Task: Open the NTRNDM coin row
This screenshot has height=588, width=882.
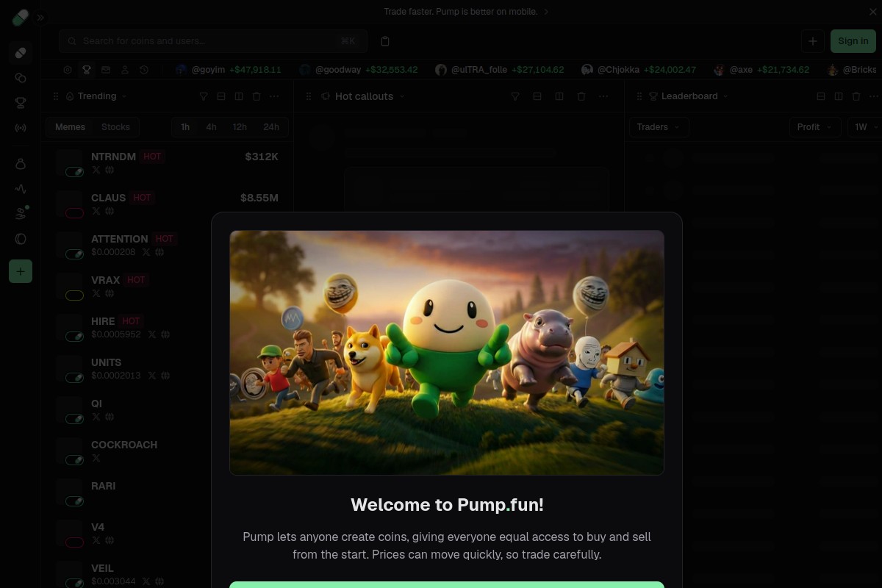Action: 166,162
